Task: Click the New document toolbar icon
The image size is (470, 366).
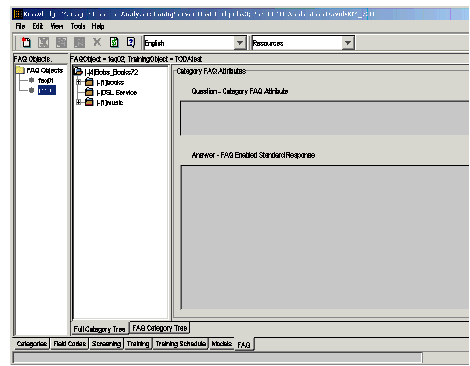Action: [26, 42]
